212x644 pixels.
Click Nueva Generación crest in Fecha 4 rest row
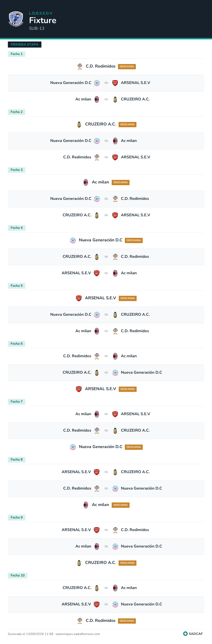73,240
